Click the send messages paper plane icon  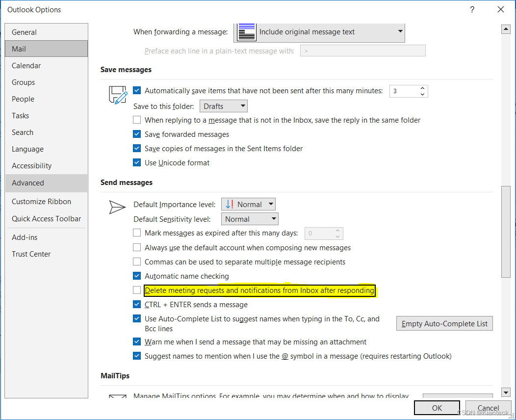[x=117, y=207]
